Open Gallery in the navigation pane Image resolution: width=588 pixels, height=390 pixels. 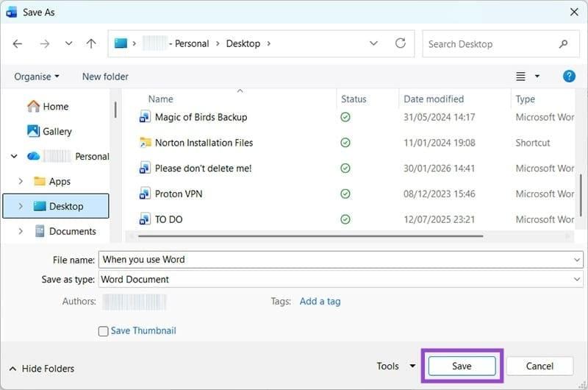click(x=57, y=131)
